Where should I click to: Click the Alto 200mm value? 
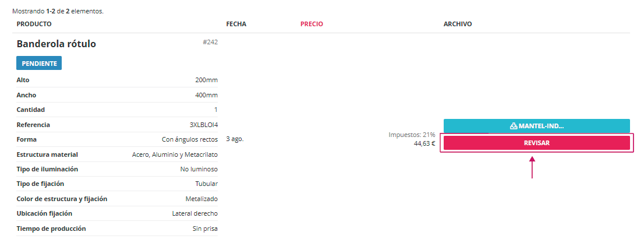(206, 80)
